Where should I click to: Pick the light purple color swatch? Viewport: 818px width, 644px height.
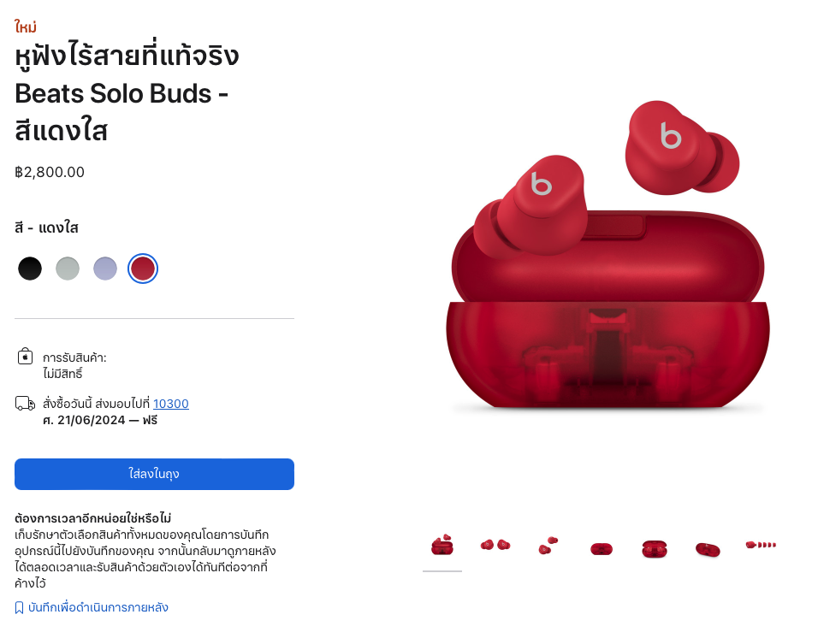(x=105, y=269)
